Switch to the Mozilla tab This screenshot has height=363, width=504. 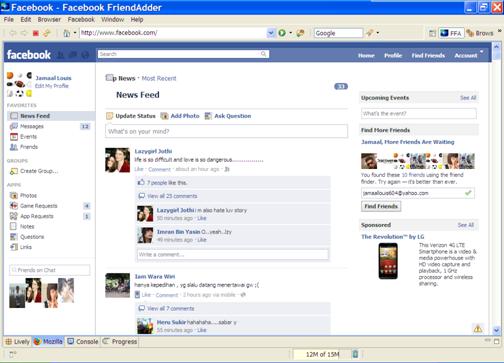48,342
